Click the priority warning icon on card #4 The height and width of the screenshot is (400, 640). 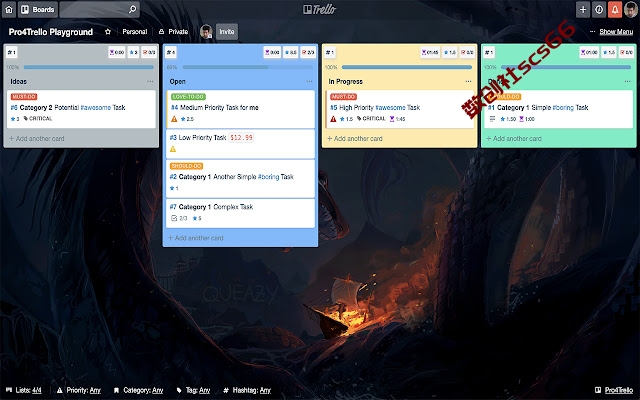[x=174, y=119]
